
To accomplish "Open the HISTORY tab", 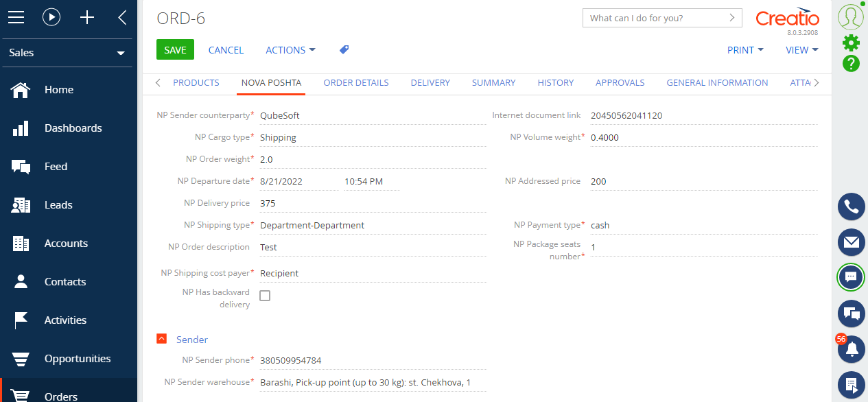I will tap(555, 82).
